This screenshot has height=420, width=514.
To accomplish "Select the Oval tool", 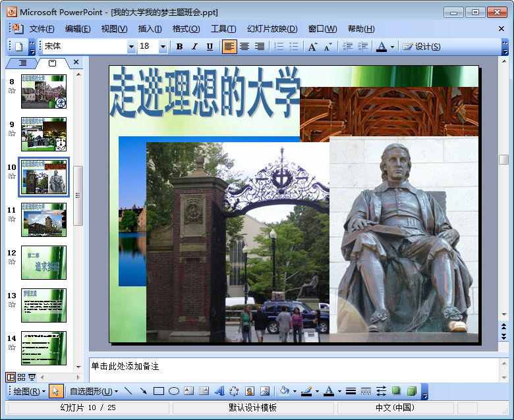I will pos(174,391).
